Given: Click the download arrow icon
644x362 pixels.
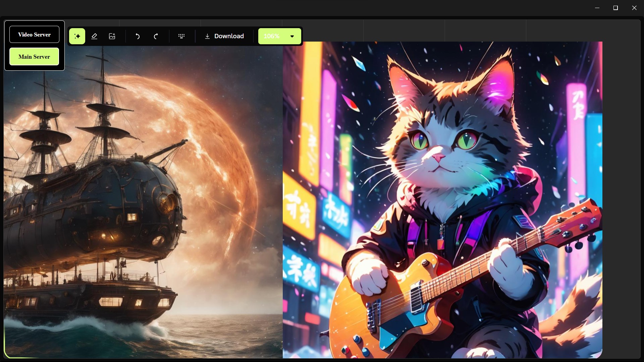Looking at the screenshot, I should (x=207, y=36).
